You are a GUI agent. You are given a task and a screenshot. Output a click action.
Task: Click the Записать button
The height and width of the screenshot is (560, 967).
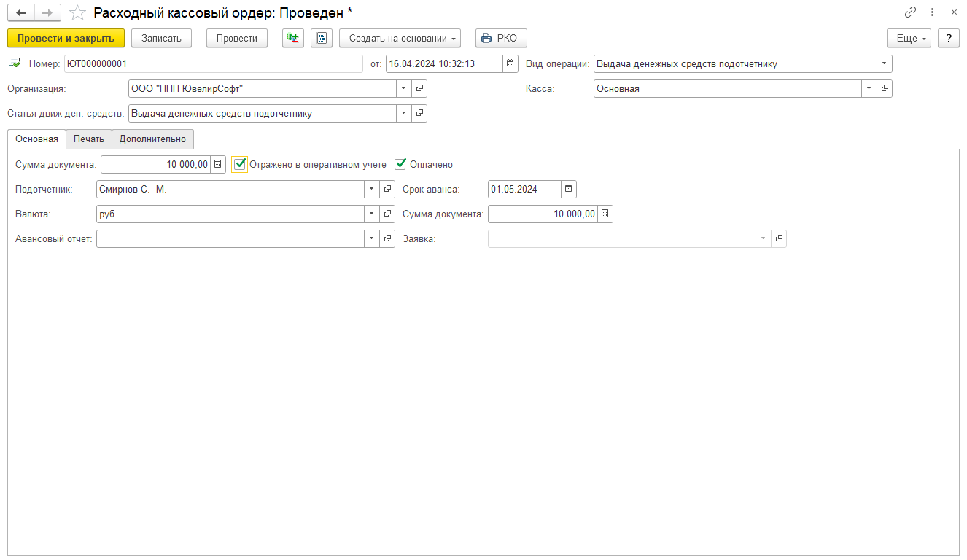tap(161, 38)
